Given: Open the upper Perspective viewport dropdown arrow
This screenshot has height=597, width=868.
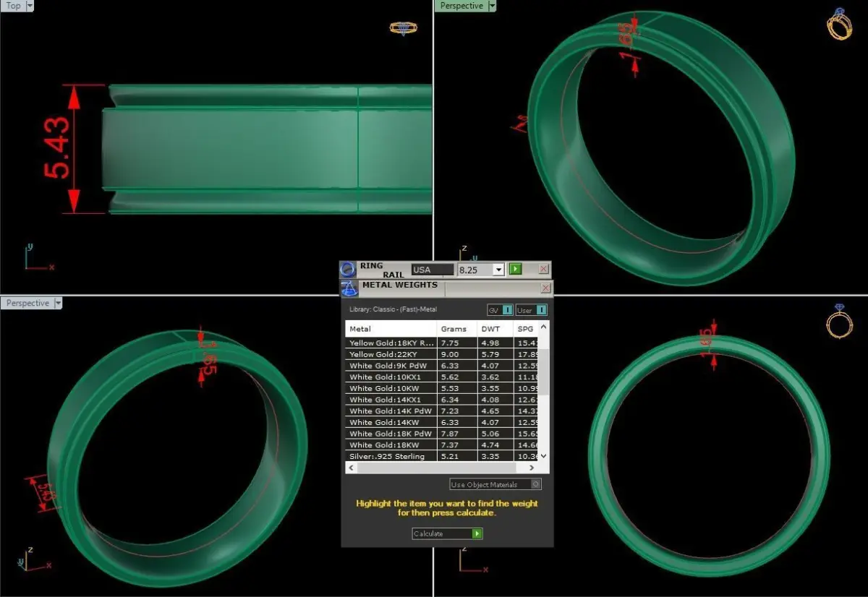Looking at the screenshot, I should pyautogui.click(x=493, y=6).
